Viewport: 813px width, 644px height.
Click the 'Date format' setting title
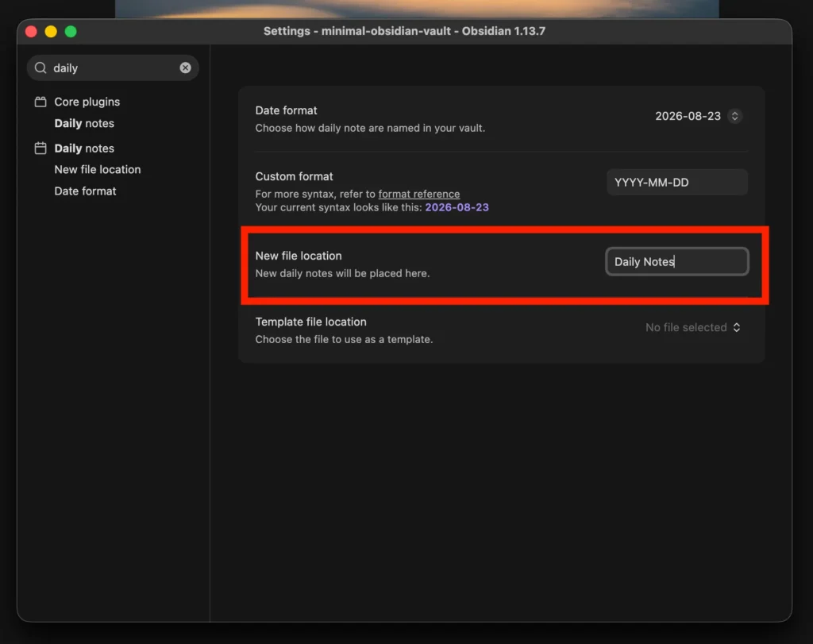pos(286,110)
